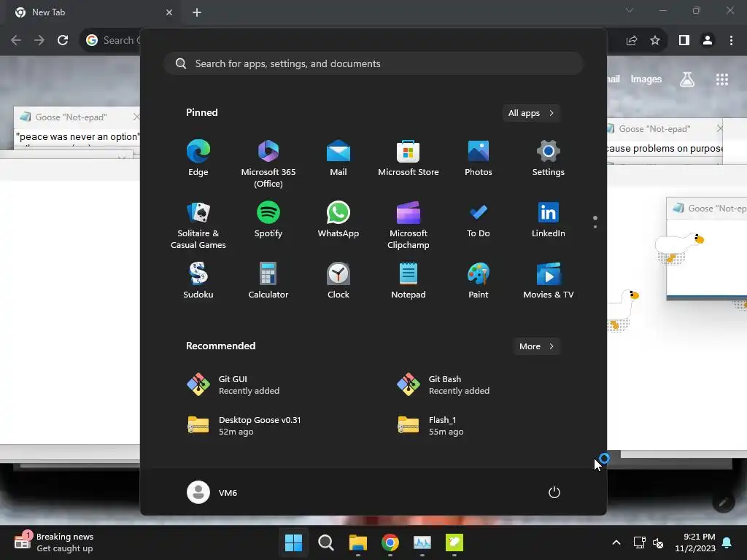Open Microsoft Clipchamp
Screen dimensions: 747x560
(409, 225)
